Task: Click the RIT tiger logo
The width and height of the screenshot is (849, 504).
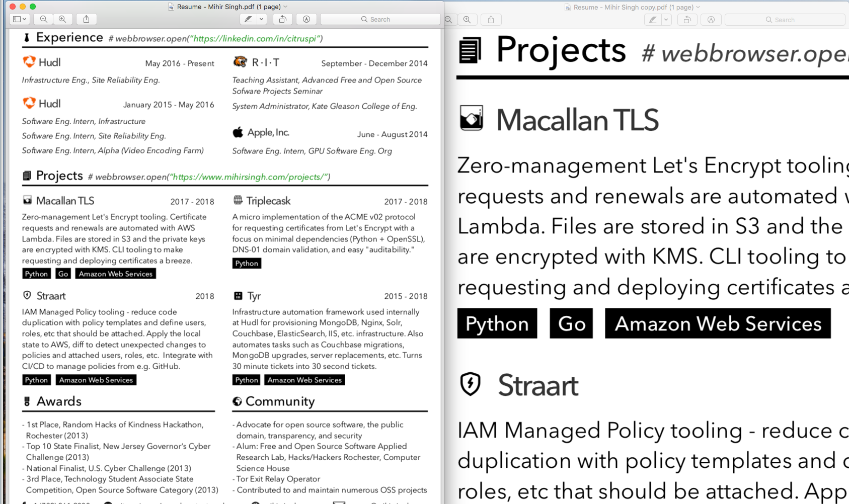Action: click(240, 61)
